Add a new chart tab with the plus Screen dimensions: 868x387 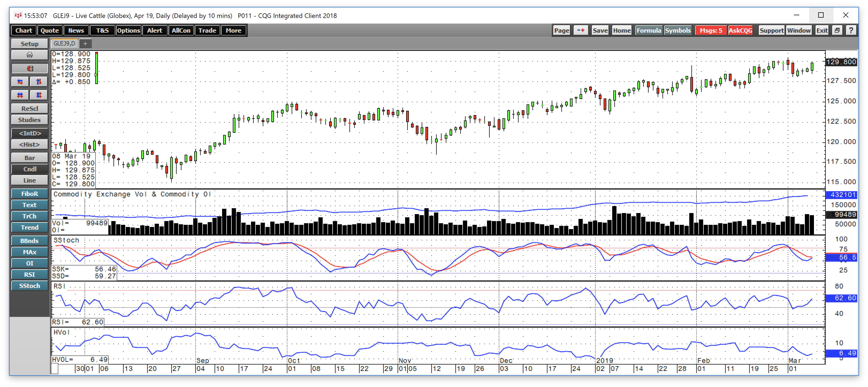click(85, 43)
